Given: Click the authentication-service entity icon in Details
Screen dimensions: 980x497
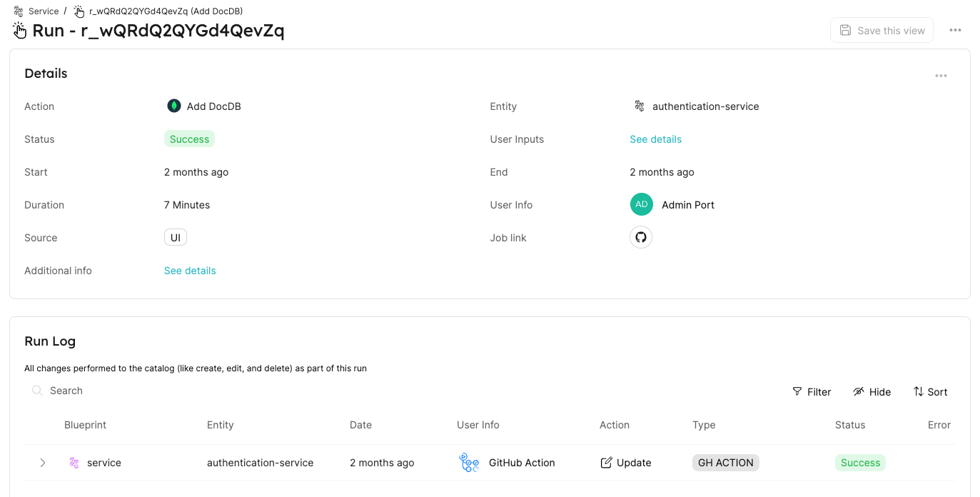Looking at the screenshot, I should pos(640,106).
